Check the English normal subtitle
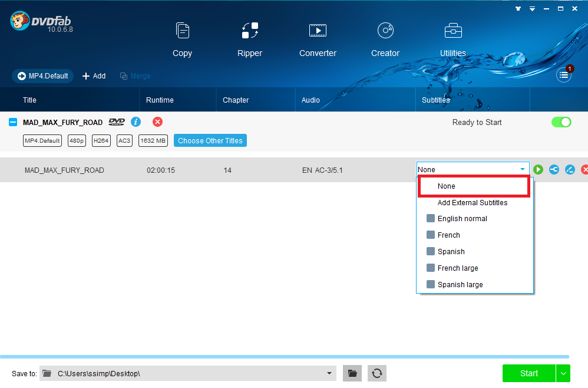Viewport: 588px width, 388px height. (x=431, y=218)
